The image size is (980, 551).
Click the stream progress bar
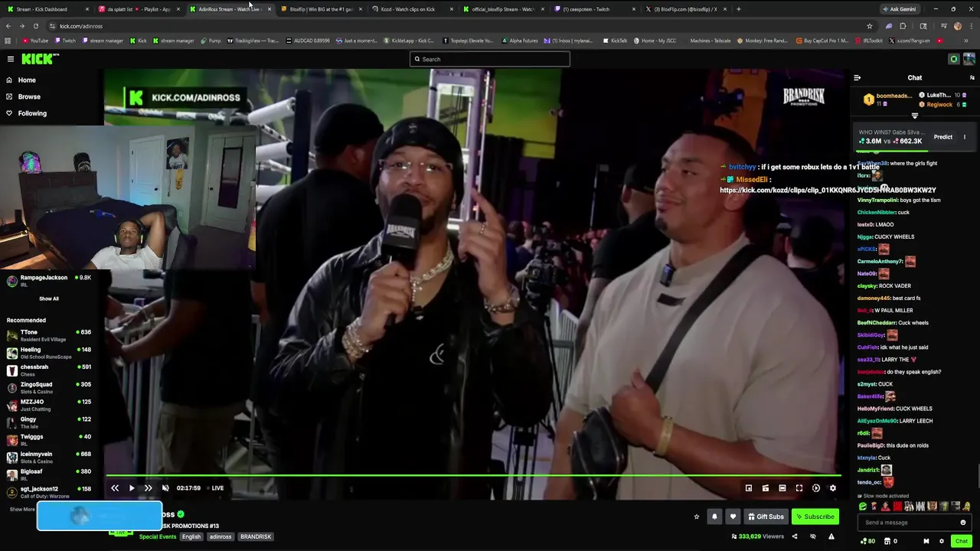click(473, 476)
